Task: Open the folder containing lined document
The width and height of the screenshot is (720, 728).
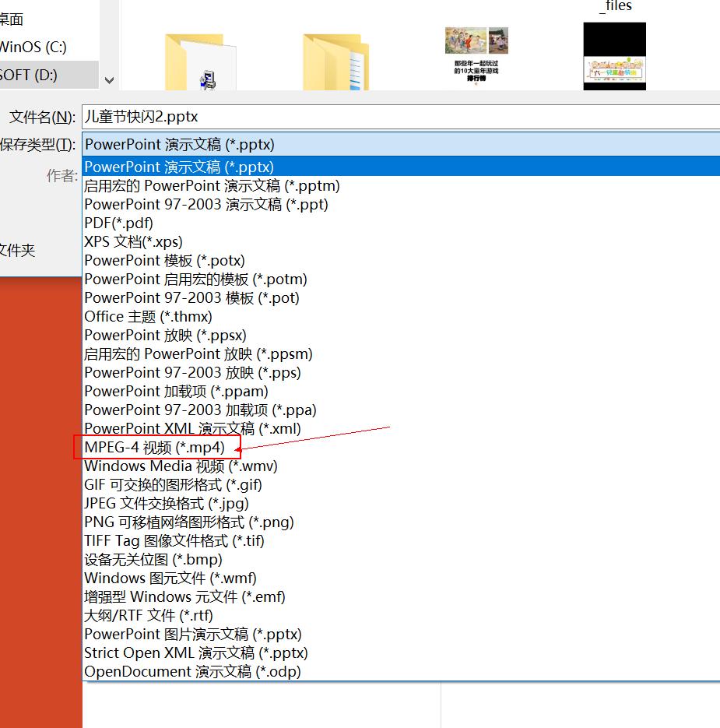Action: (335, 62)
